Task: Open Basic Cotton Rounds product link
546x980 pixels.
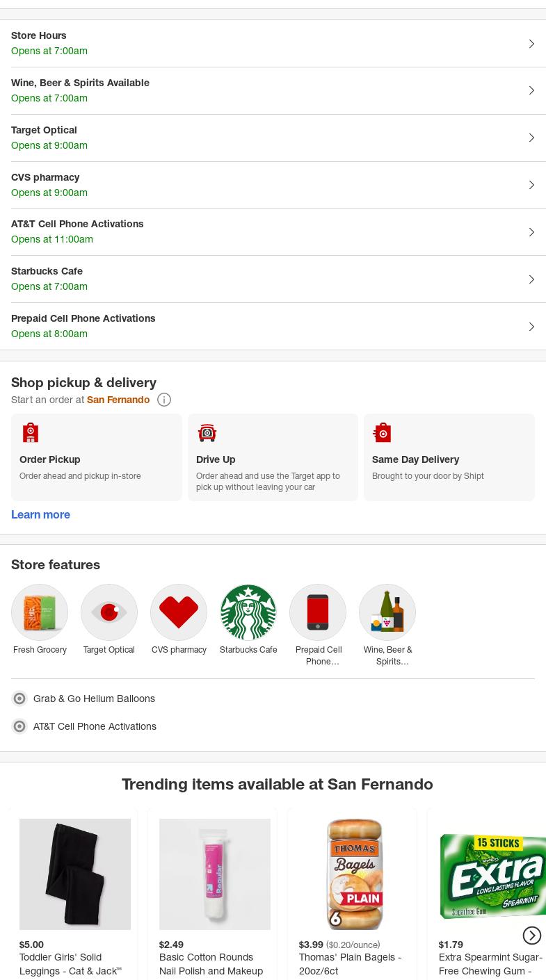Action: point(211,964)
